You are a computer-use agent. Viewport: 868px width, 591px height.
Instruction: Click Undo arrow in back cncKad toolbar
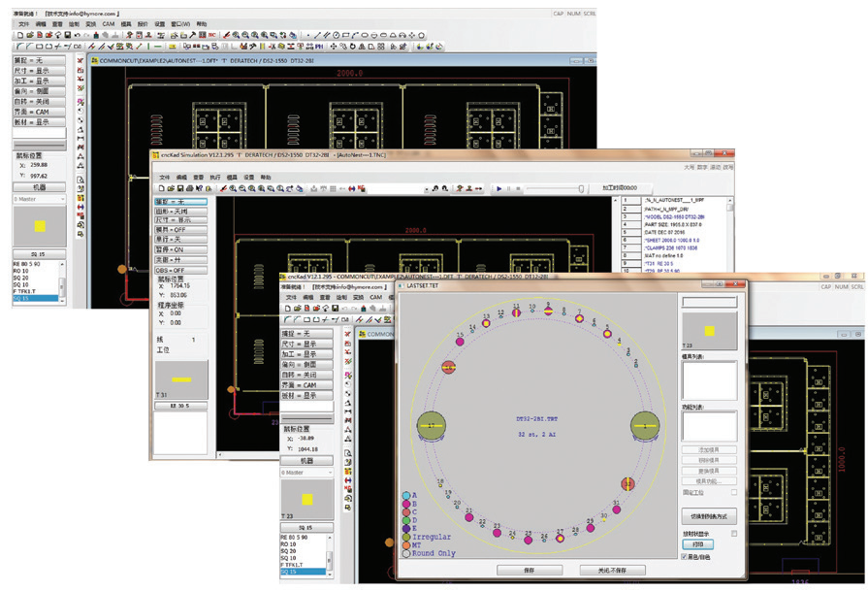click(x=77, y=35)
